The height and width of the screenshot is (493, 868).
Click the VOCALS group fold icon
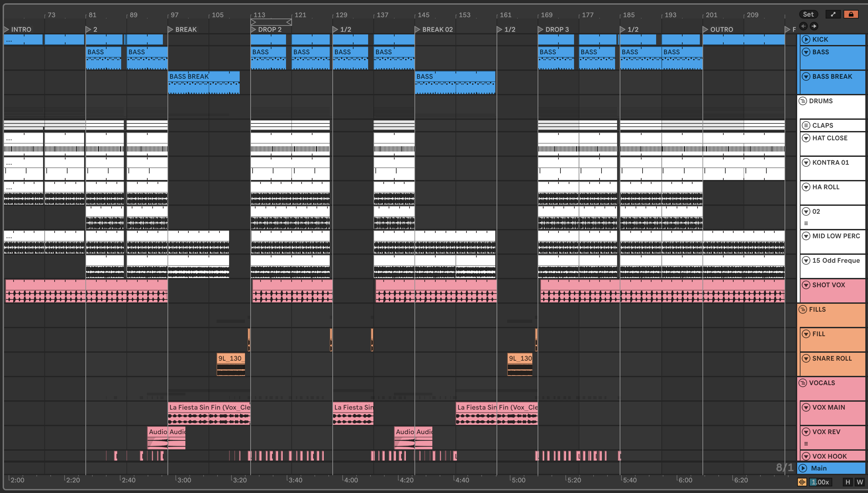click(803, 383)
